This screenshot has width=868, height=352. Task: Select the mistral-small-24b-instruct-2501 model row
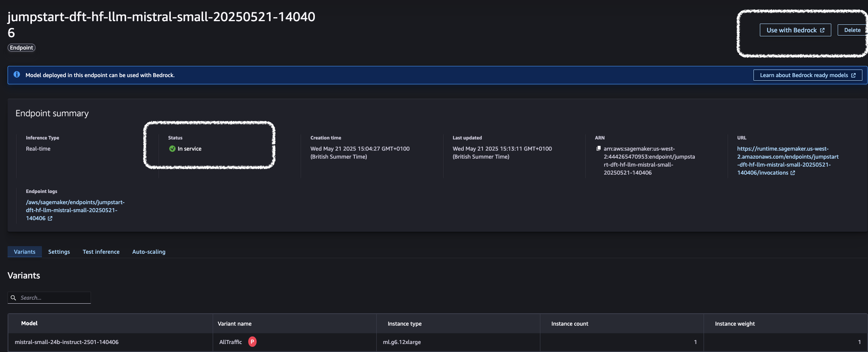tap(438, 342)
